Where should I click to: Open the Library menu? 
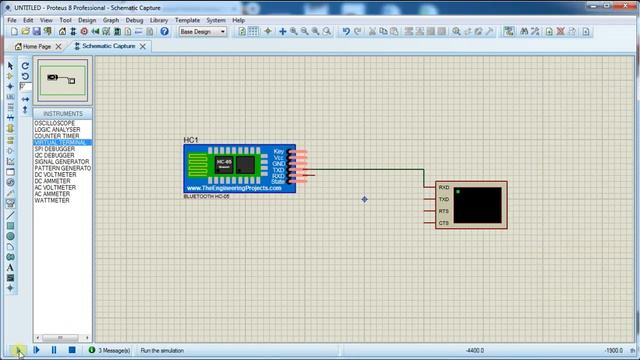point(159,20)
